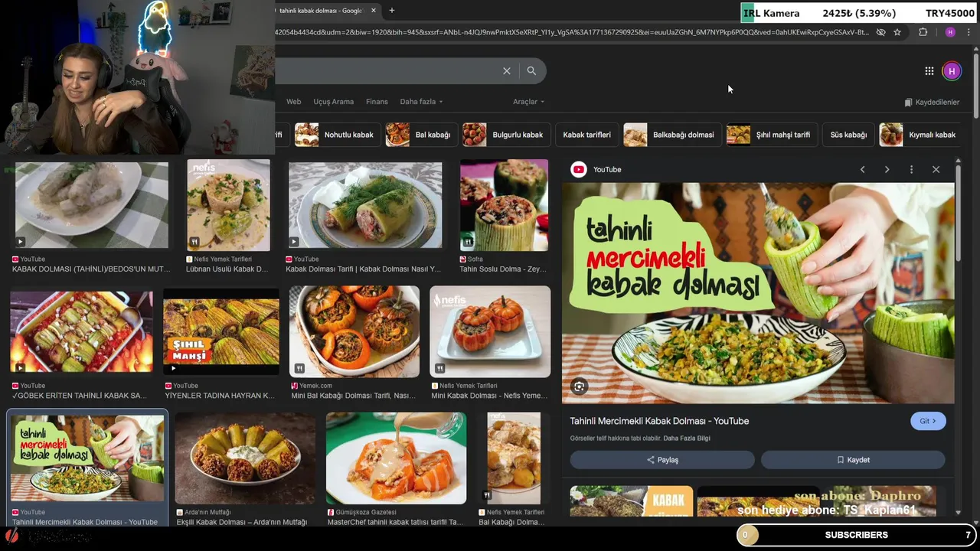
Task: Switch to the Uçuş Arama tab
Action: click(333, 101)
